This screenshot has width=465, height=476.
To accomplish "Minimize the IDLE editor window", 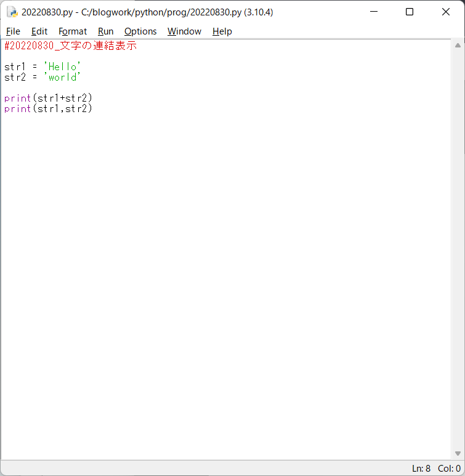I will [x=374, y=12].
